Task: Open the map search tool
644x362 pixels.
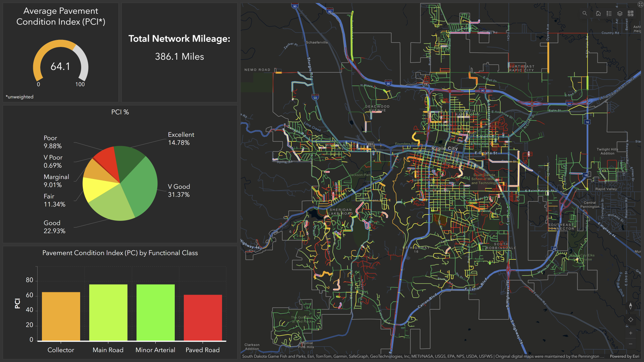Action: tap(585, 13)
